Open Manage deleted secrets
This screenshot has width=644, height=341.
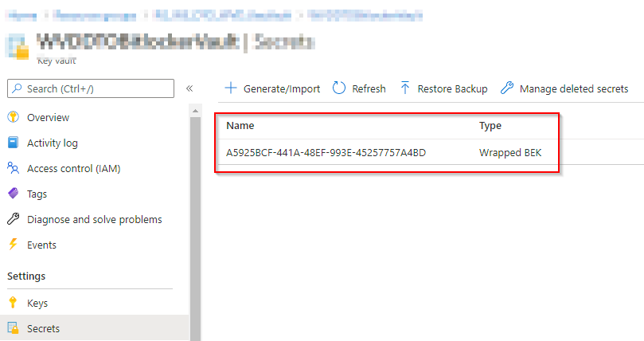[564, 88]
